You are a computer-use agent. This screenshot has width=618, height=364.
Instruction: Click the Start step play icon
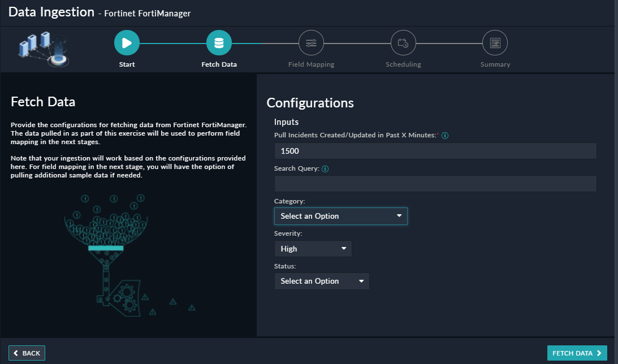(x=127, y=42)
